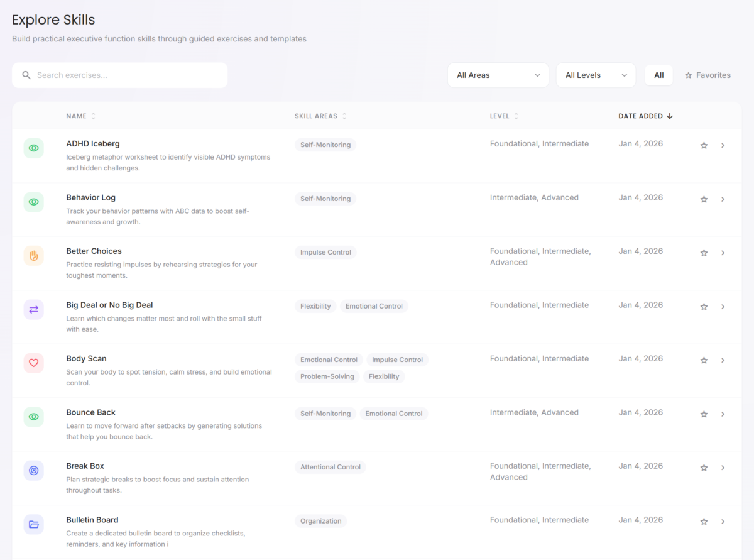Image resolution: width=754 pixels, height=560 pixels.
Task: Click the heart icon beside Body Scan
Action: (34, 363)
